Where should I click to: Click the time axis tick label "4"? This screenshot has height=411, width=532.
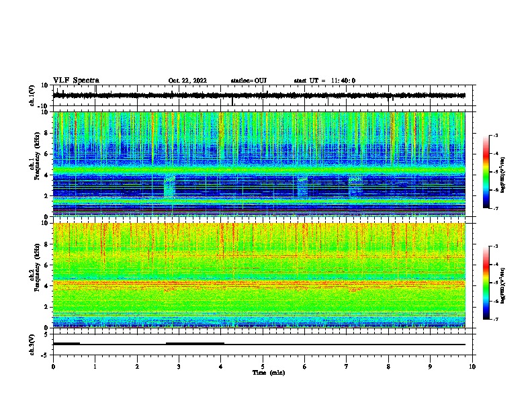(221, 367)
